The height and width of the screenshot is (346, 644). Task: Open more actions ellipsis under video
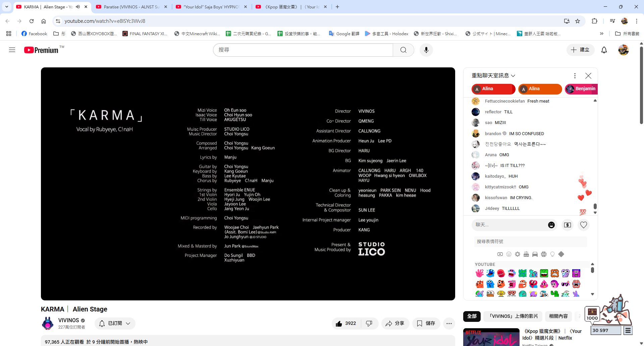(x=449, y=324)
